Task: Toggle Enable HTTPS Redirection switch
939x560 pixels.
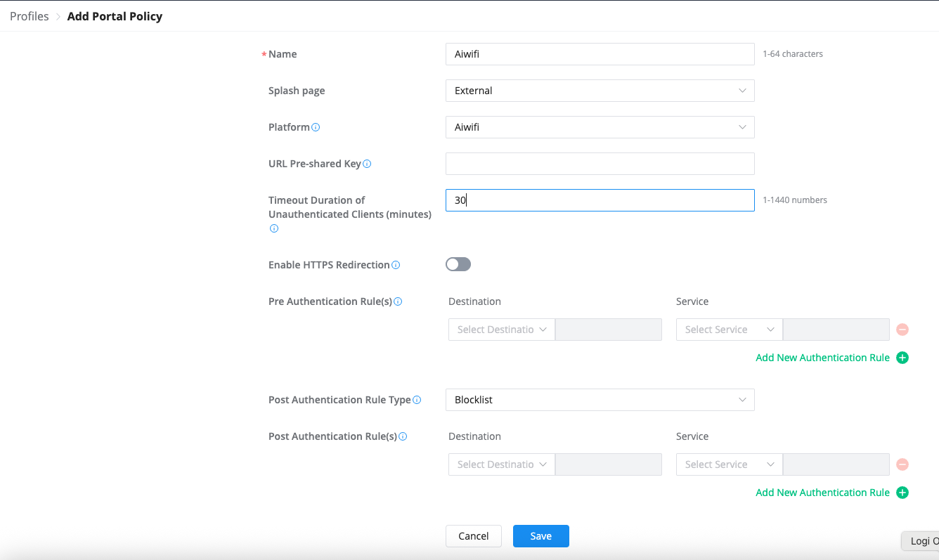Action: pos(458,264)
